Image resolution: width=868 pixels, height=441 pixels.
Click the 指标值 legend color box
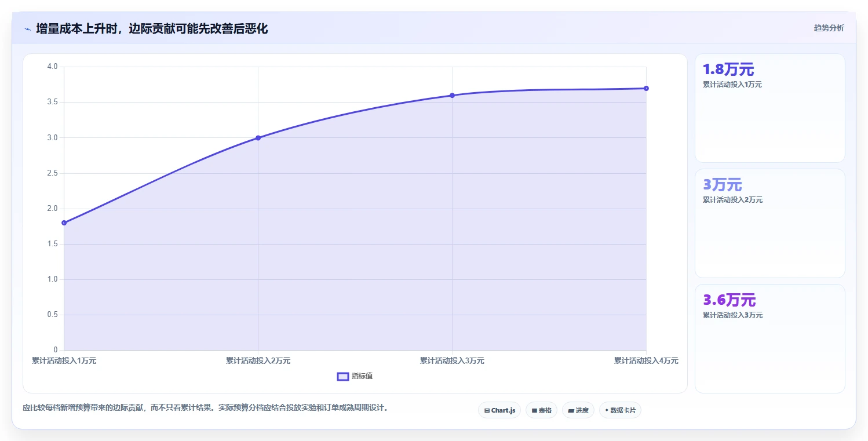click(x=342, y=377)
